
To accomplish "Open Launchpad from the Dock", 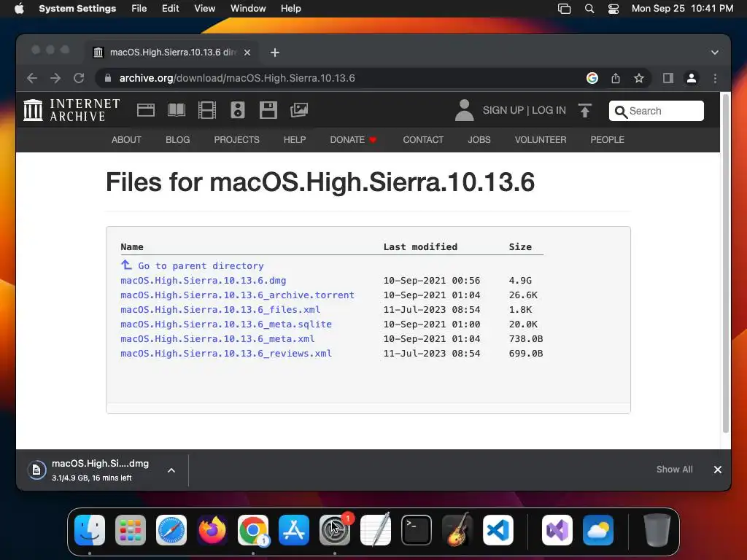I will [x=131, y=530].
